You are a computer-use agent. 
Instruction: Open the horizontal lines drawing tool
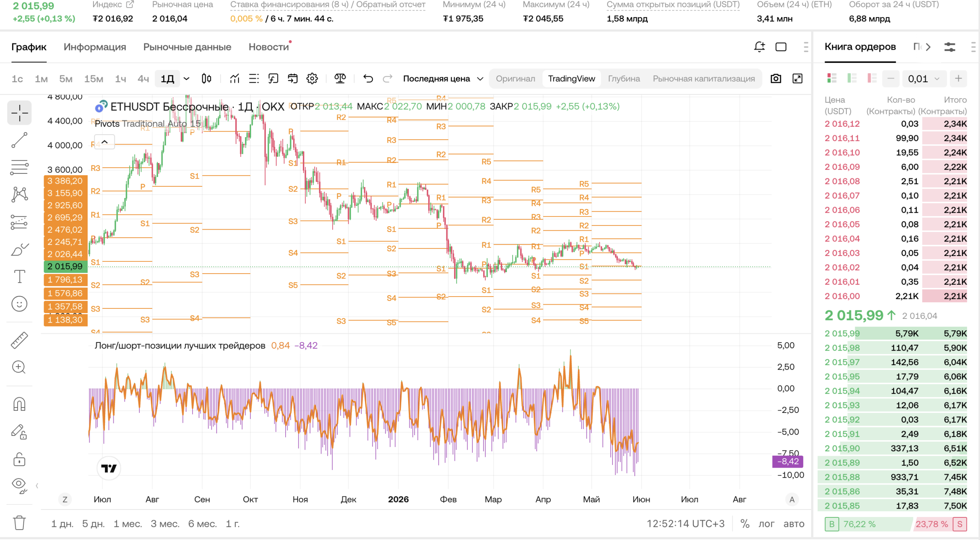click(x=19, y=167)
